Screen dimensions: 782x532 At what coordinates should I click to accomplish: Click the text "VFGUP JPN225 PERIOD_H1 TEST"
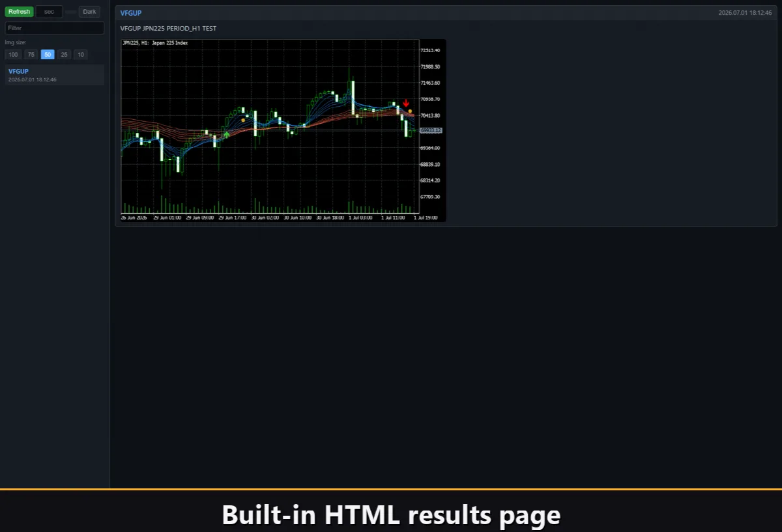coord(168,29)
